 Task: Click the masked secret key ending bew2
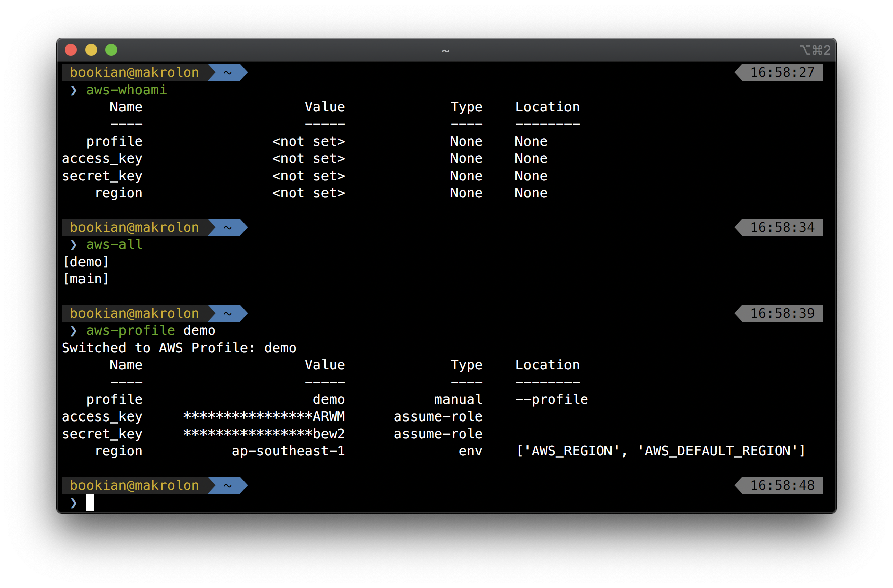(264, 434)
